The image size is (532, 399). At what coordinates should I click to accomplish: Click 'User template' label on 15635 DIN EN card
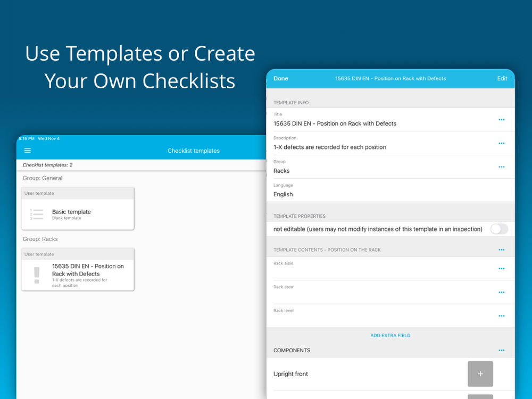click(x=39, y=254)
